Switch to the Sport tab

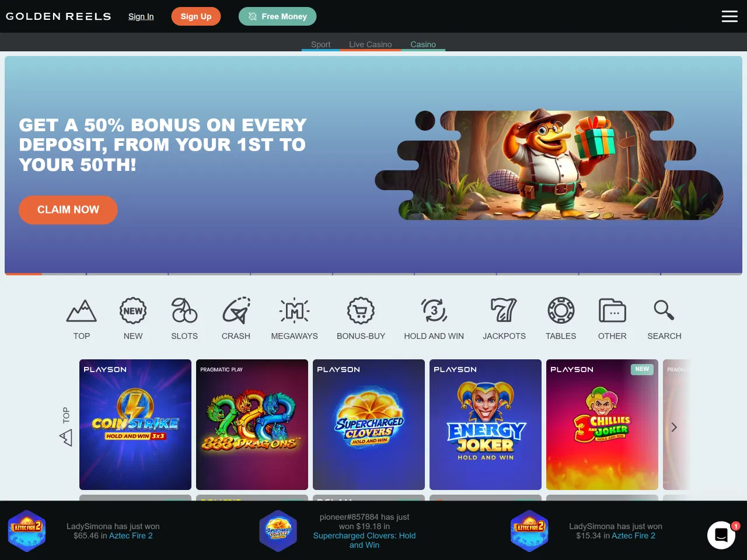tap(320, 44)
